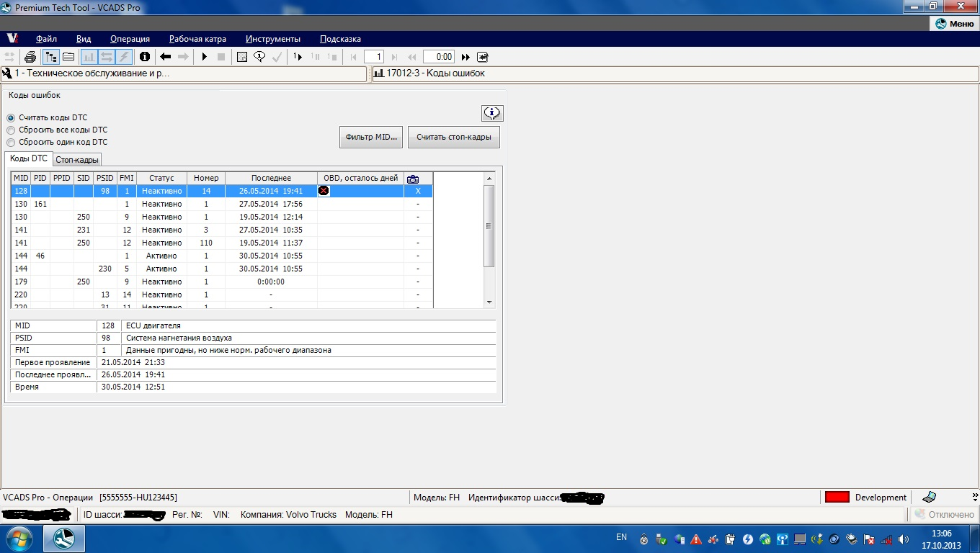980x553 pixels.
Task: Expand the status bar double-chevron overflow
Action: (975, 497)
